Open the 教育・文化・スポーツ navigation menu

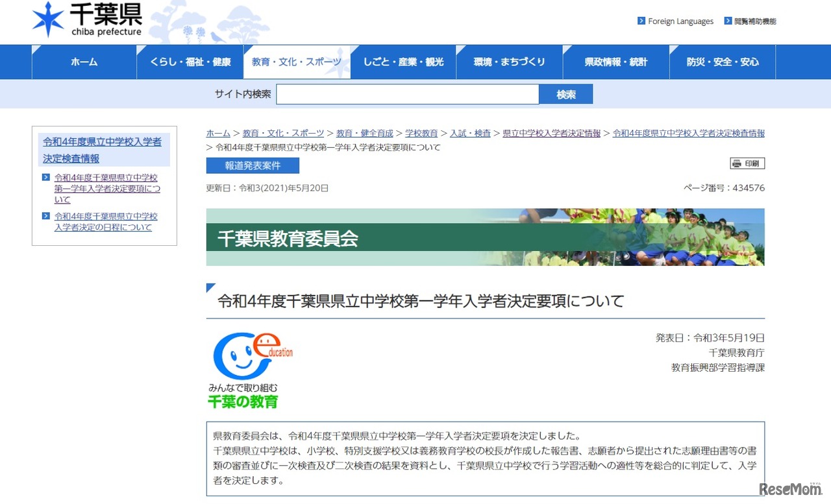(x=297, y=61)
